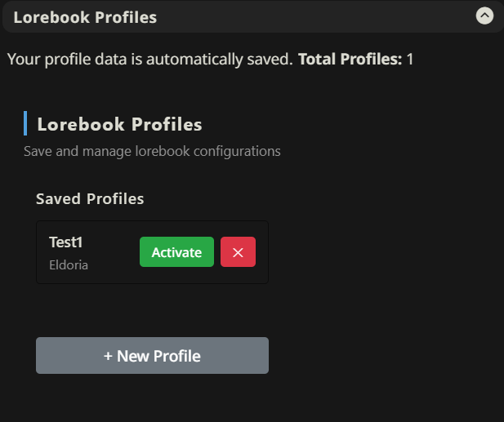The height and width of the screenshot is (422, 504).
Task: Click the profile count number 1
Action: pos(410,59)
